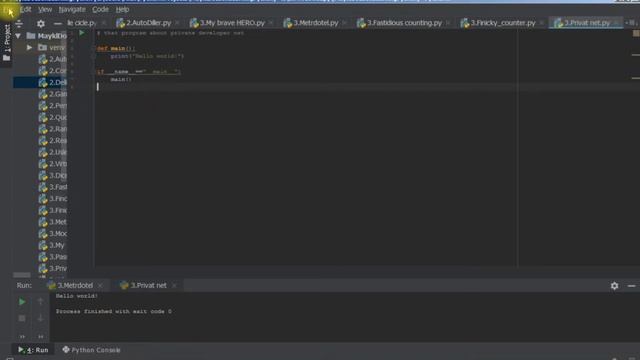This screenshot has height=360, width=640.
Task: Rerun the program with green play button
Action: [x=22, y=302]
